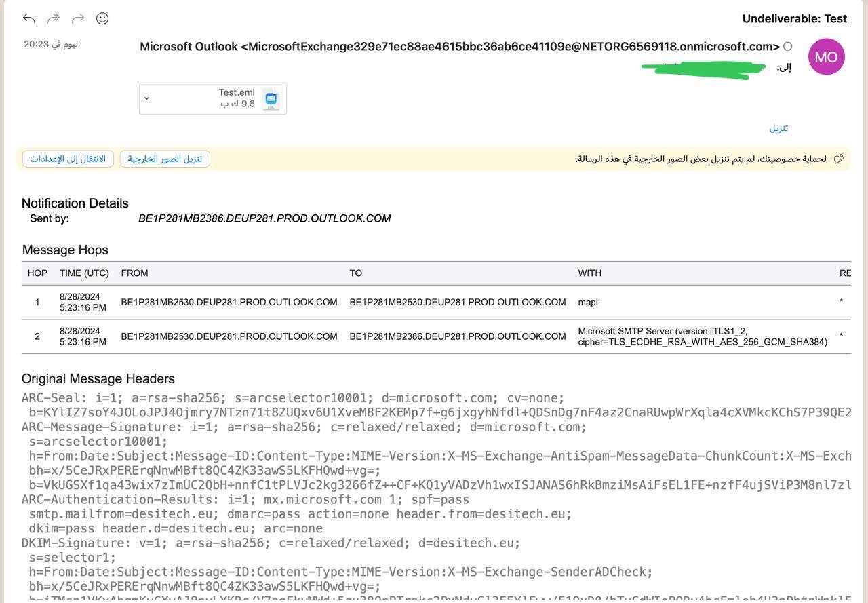The width and height of the screenshot is (868, 603).
Task: Click the WITH column header
Action: (590, 273)
